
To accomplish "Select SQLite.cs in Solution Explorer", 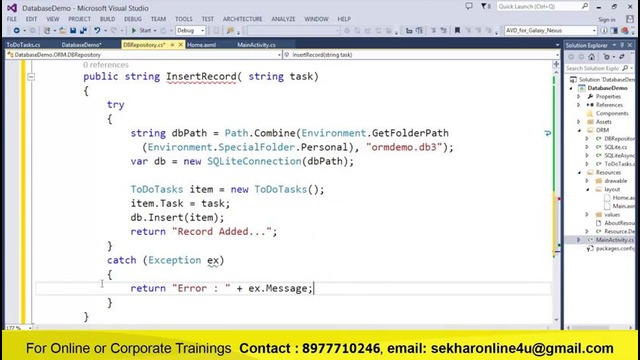I will [616, 147].
